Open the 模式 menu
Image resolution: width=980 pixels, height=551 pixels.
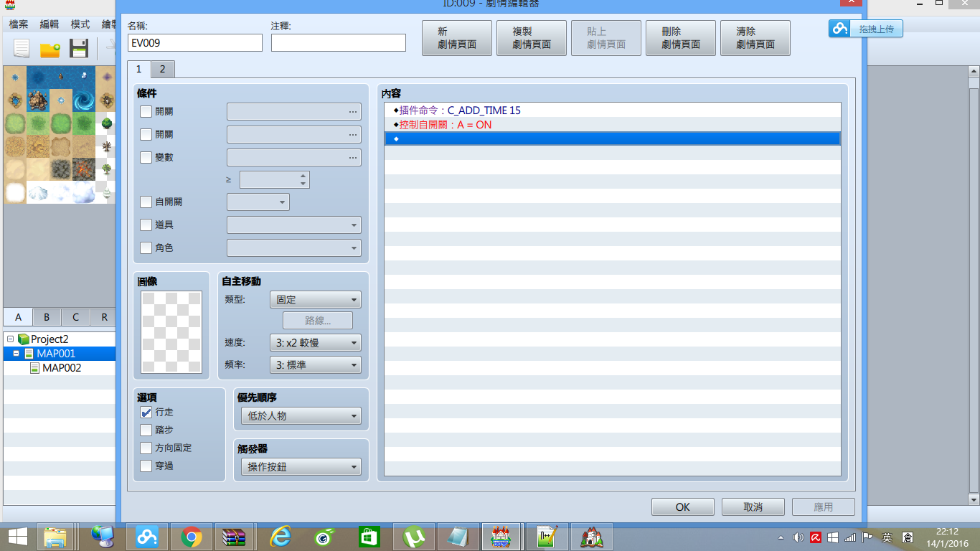(x=80, y=24)
